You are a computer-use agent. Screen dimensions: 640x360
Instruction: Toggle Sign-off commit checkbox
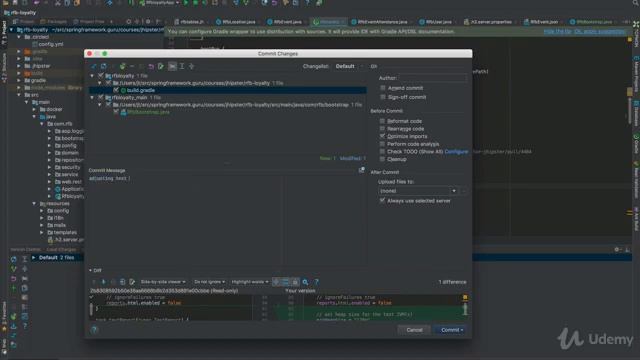[x=382, y=97]
